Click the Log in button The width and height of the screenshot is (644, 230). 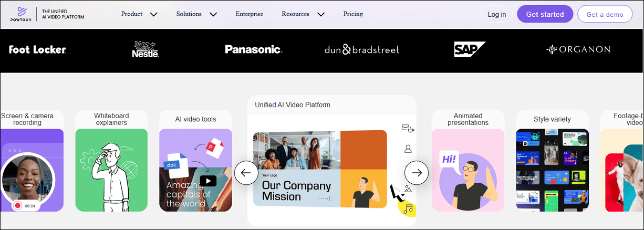click(x=496, y=14)
